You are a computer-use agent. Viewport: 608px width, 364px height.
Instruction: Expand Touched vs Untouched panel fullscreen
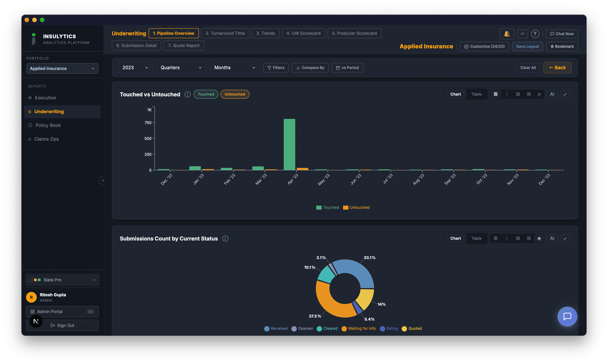(x=565, y=94)
